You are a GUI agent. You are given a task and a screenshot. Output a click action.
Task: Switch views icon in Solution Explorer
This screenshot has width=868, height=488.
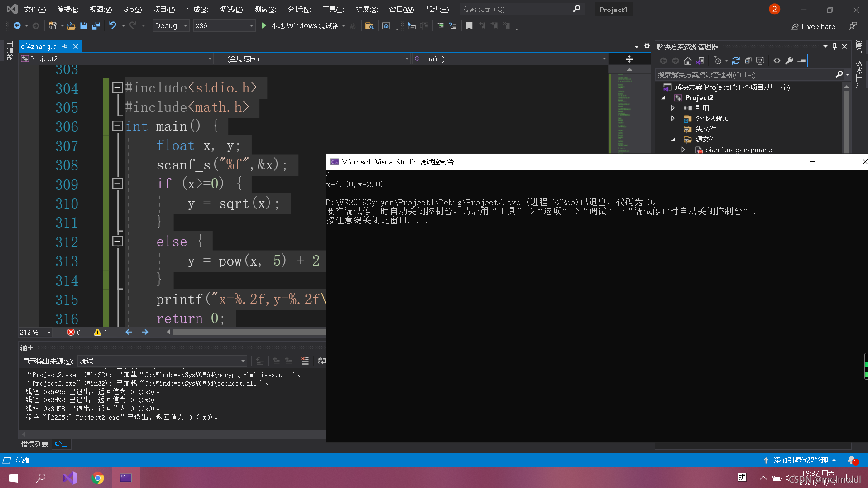(700, 61)
